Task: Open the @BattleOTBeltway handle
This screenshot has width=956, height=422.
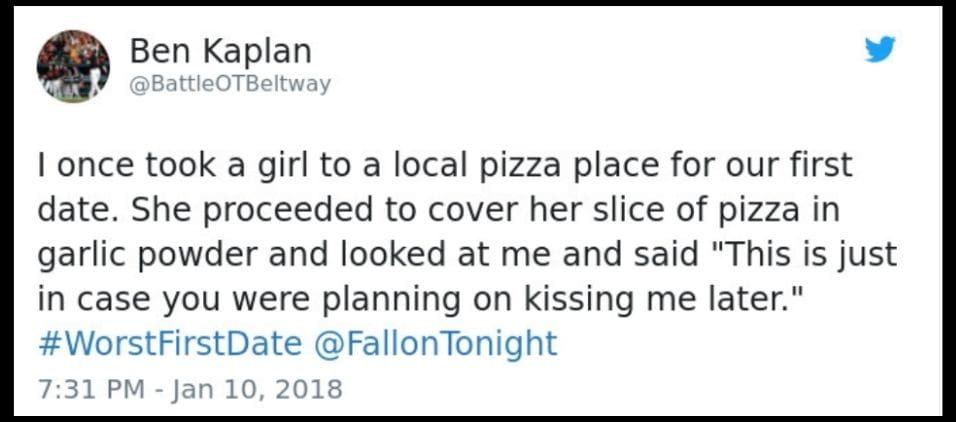Action: (x=230, y=85)
